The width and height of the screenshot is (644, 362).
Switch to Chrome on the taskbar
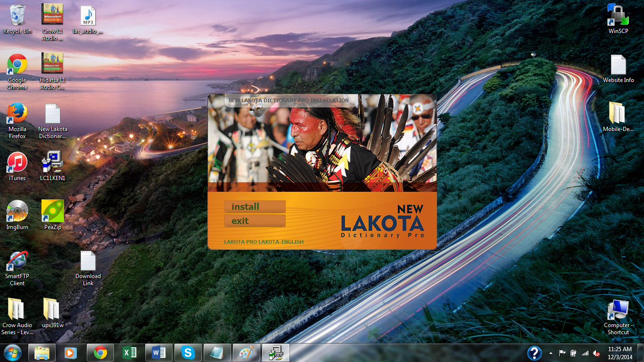100,353
